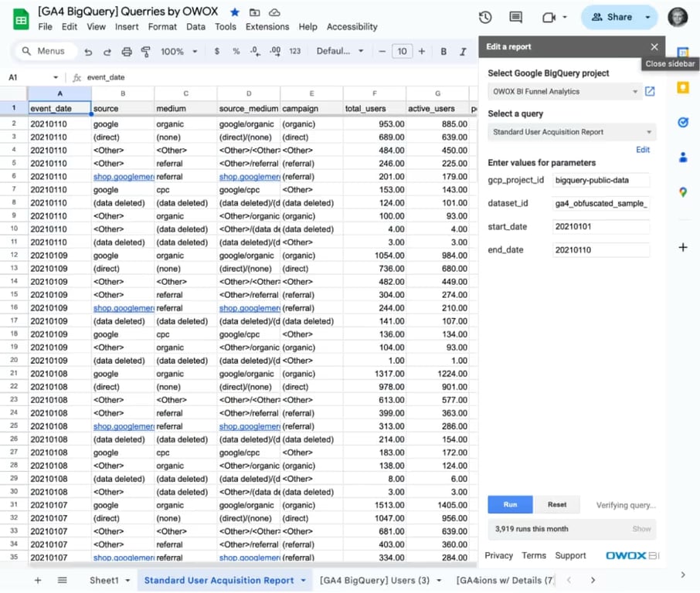The image size is (700, 593).
Task: Open Contacts side panel icon
Action: [x=683, y=157]
